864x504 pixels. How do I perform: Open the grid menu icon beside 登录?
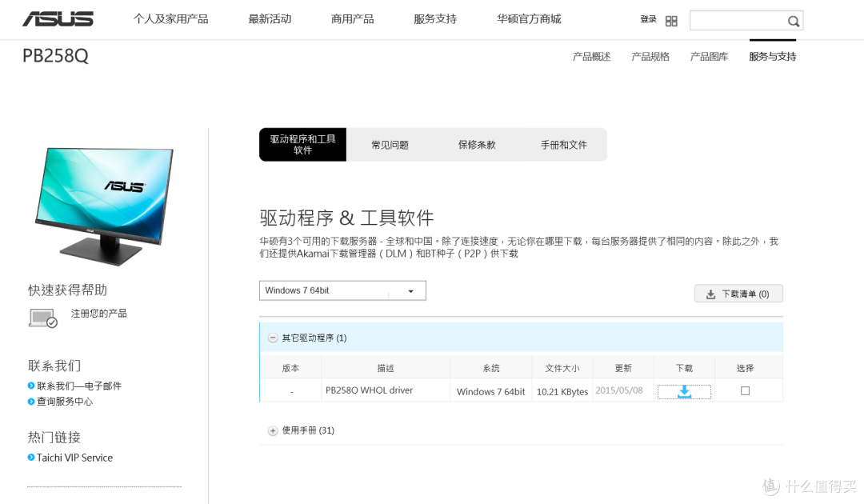tap(671, 21)
